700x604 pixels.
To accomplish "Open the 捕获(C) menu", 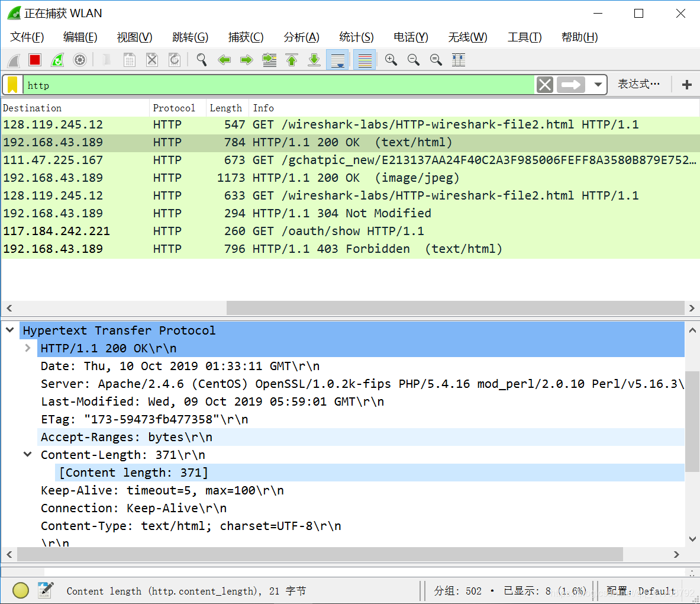I will [x=246, y=37].
